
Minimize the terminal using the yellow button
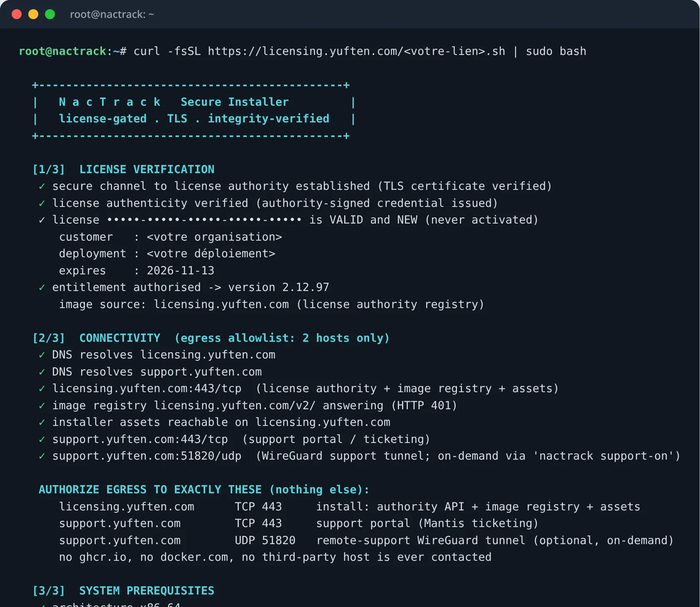33,14
